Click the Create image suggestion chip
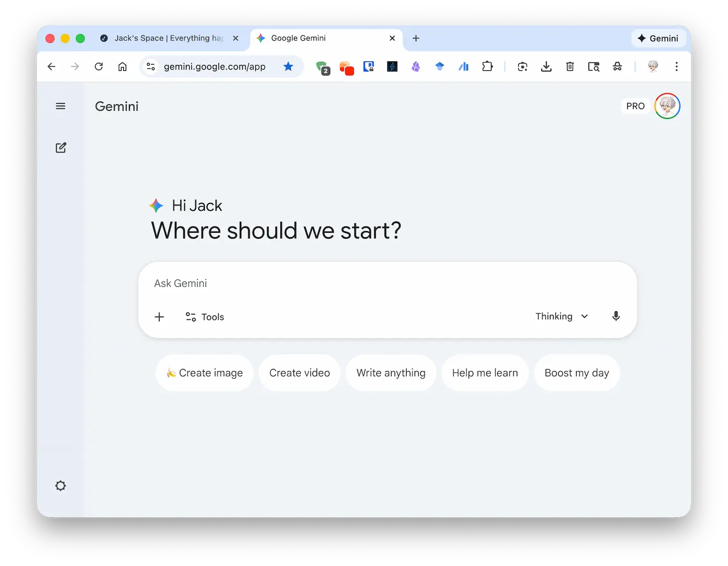 click(x=204, y=373)
